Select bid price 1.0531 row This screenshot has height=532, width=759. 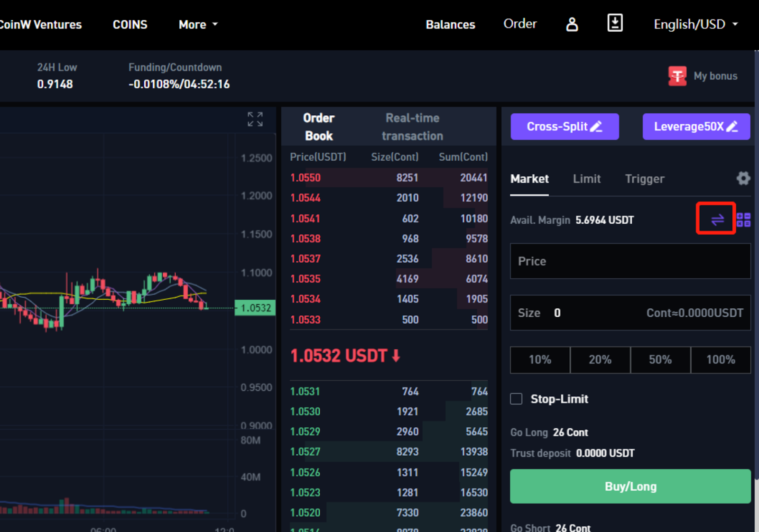[389, 392]
